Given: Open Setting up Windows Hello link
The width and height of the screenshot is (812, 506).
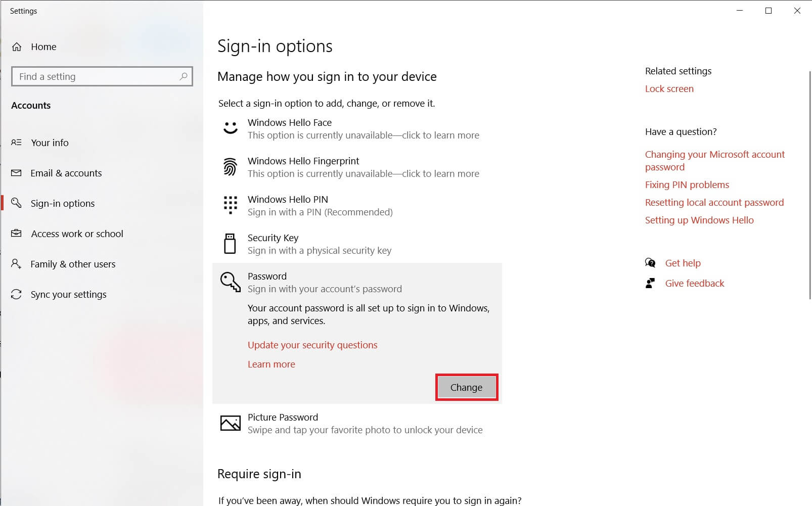Looking at the screenshot, I should pos(699,220).
